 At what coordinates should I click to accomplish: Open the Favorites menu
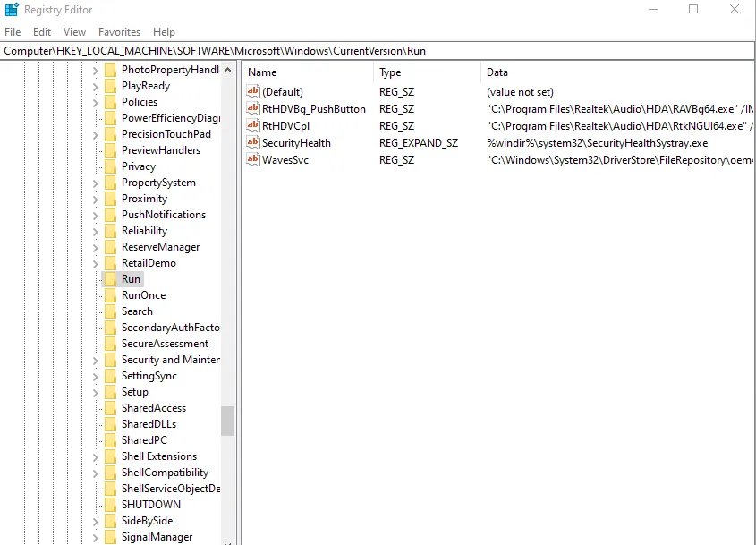point(119,32)
